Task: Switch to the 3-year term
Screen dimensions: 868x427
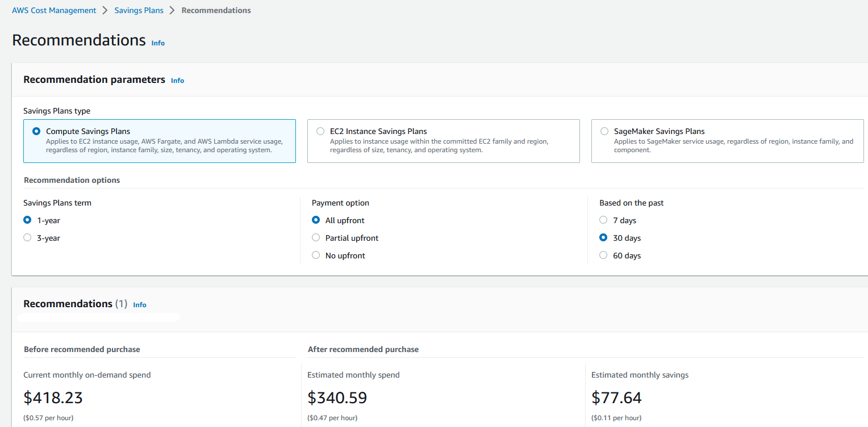Action: (27, 237)
